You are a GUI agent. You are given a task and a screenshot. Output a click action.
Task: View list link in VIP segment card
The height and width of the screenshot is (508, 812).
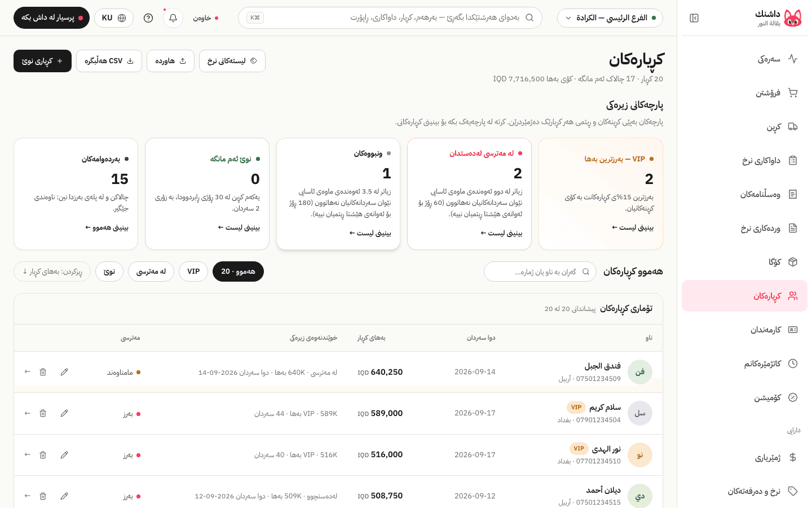[633, 227]
